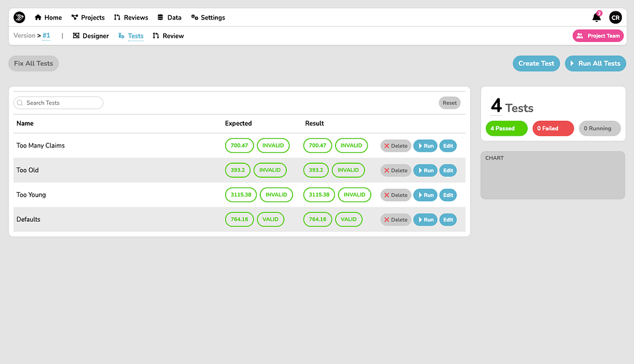Click expected 764.16 value badge
Viewport: 634px width, 364px height.
pyautogui.click(x=240, y=220)
